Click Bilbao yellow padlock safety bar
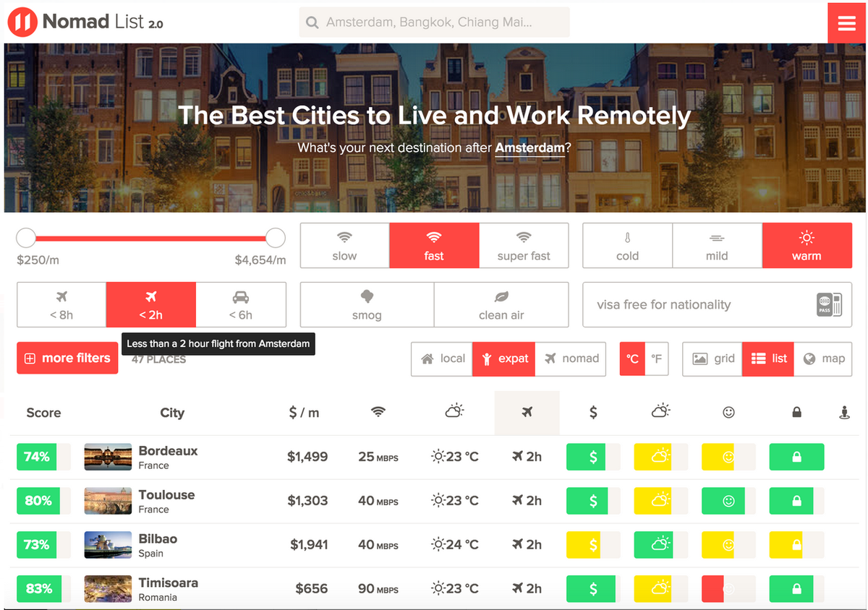868x610 pixels. pyautogui.click(x=796, y=545)
